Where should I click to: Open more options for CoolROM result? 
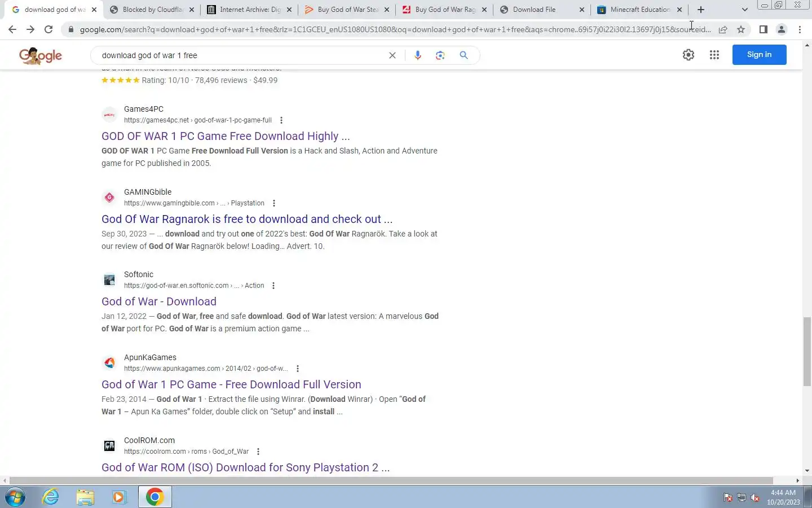click(258, 452)
